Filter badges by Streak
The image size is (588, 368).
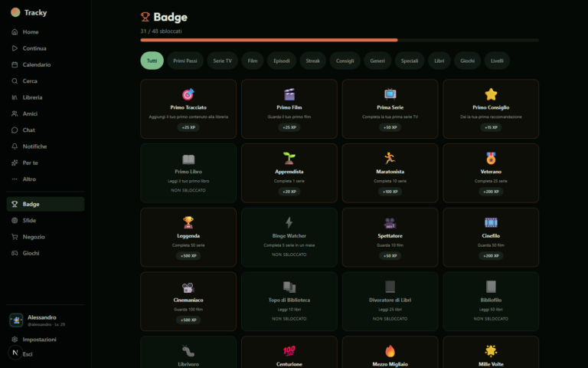click(312, 61)
